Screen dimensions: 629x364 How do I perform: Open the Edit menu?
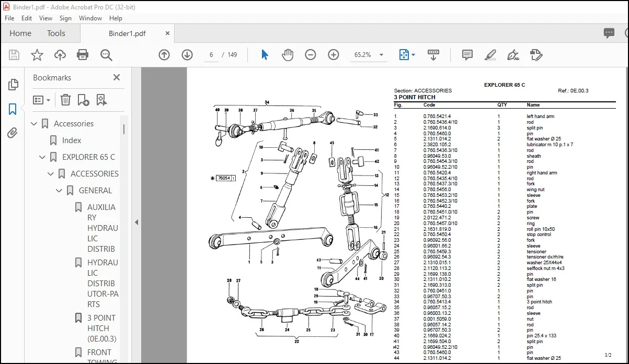27,18
